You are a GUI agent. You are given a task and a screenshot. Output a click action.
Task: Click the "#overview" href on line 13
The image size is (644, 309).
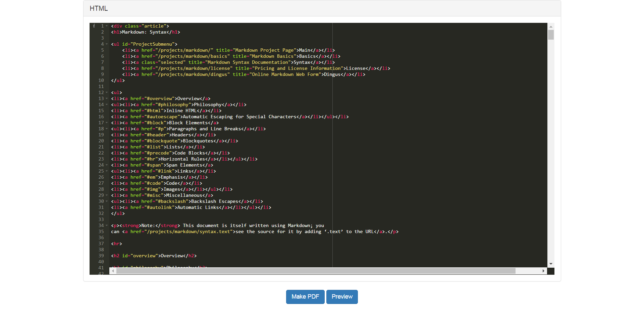pos(159,98)
